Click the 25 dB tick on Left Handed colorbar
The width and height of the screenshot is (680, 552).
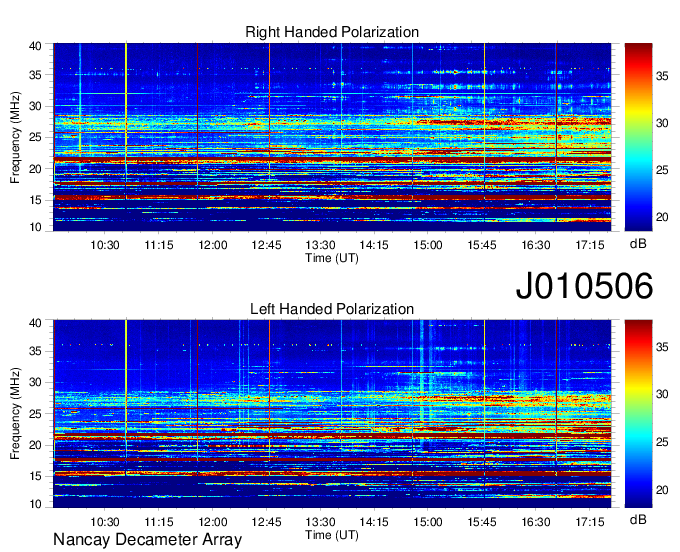(x=662, y=442)
